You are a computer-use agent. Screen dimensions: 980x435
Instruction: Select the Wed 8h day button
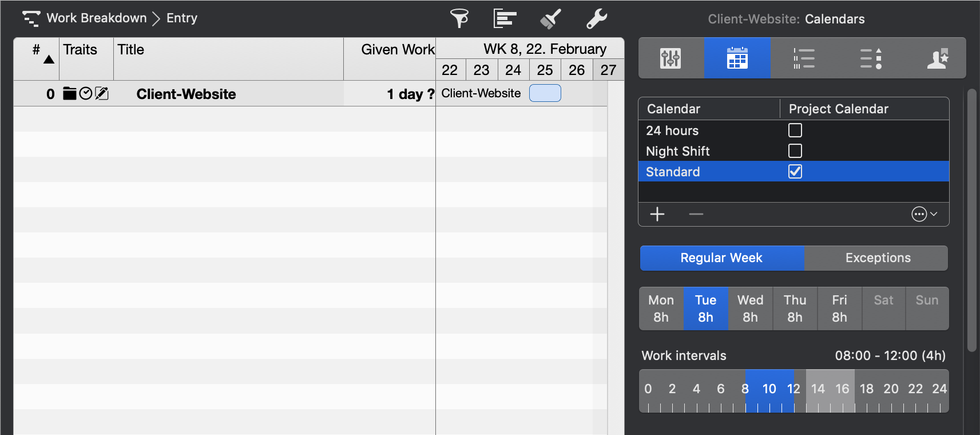coord(750,309)
